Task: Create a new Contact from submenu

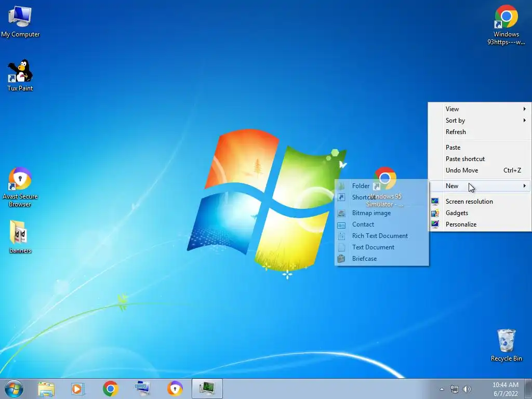Action: 382,224
